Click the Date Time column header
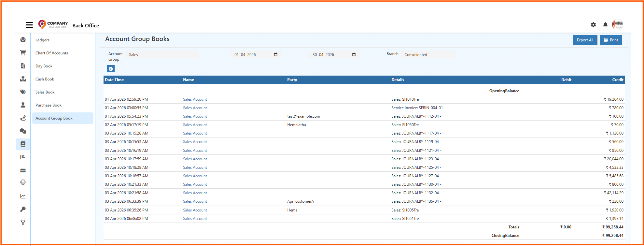644x246 pixels. coord(114,80)
